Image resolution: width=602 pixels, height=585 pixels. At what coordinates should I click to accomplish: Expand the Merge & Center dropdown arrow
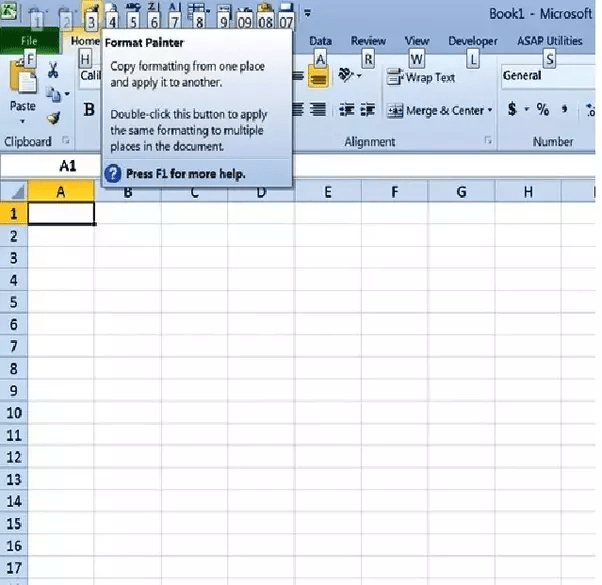pyautogui.click(x=490, y=111)
